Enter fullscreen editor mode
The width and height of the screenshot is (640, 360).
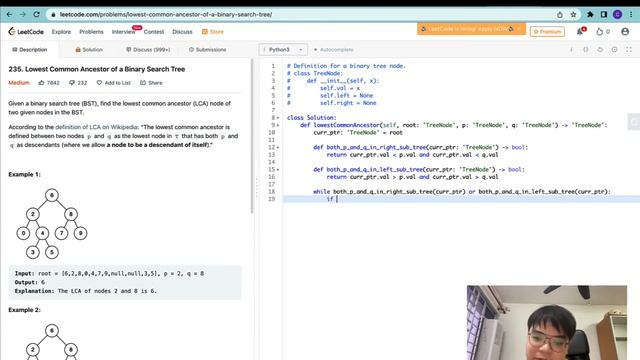click(x=629, y=49)
